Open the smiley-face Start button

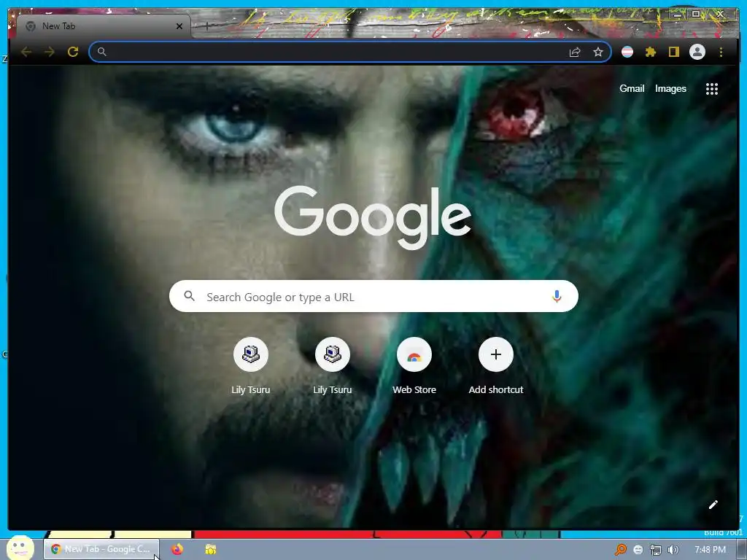20,548
